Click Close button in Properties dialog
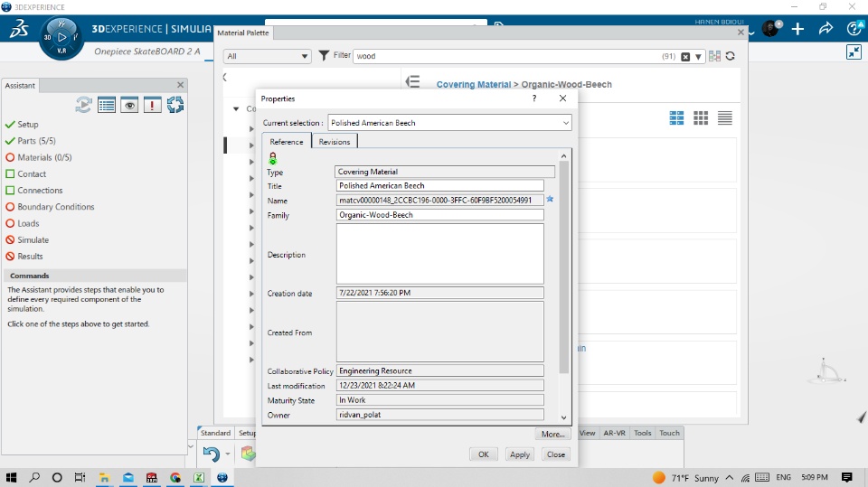This screenshot has width=868, height=487. 556,454
